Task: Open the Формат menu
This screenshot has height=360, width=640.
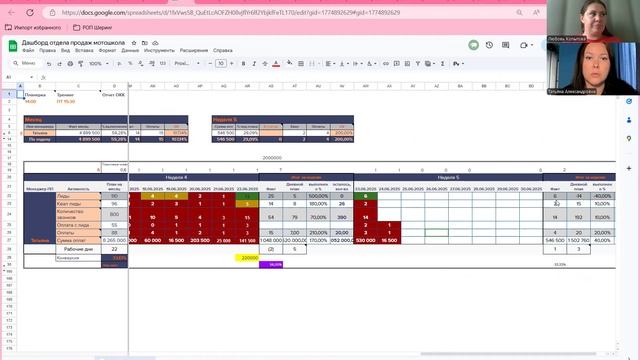Action: pos(107,51)
